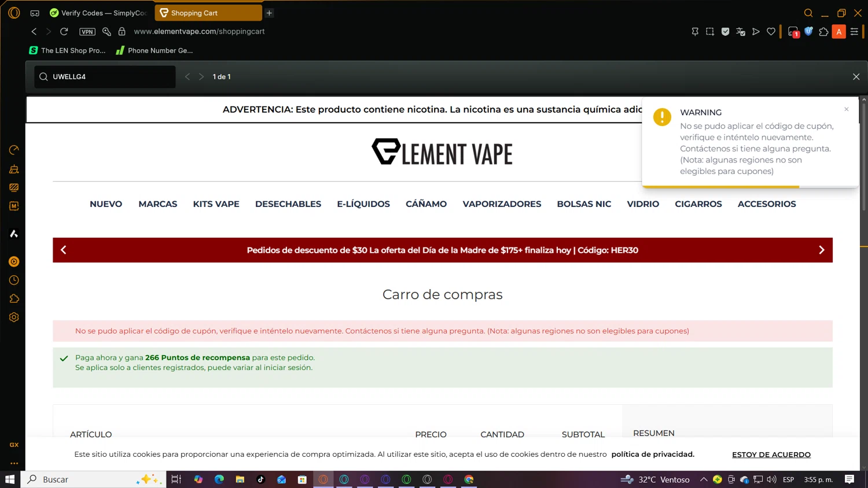Show hidden system tray icons chevron

(x=704, y=479)
